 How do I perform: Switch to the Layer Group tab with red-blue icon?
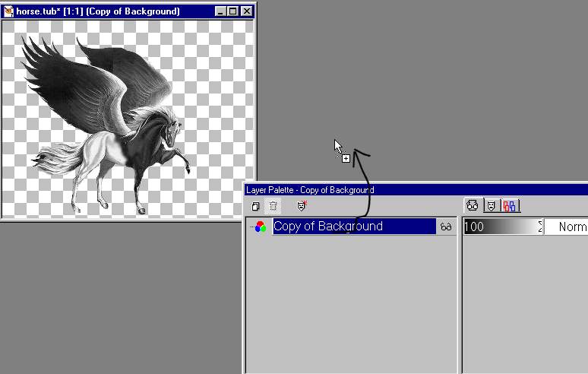click(510, 206)
